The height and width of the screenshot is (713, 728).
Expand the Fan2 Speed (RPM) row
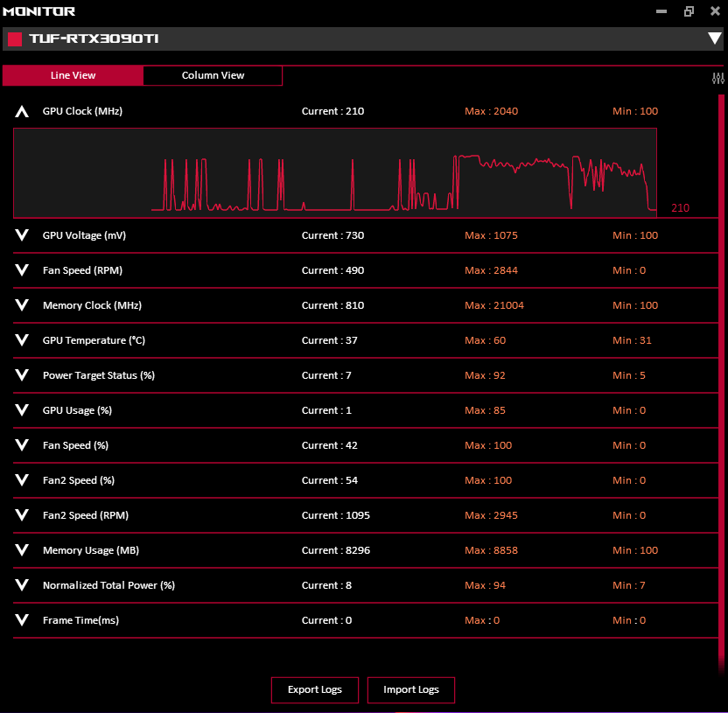(x=23, y=515)
